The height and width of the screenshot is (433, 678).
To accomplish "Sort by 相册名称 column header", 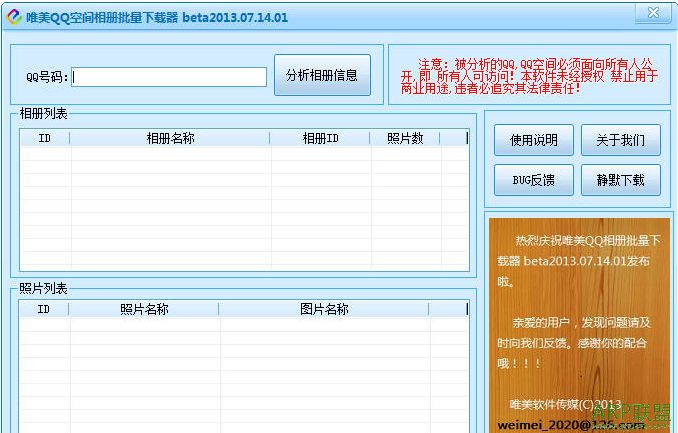I will [x=170, y=138].
